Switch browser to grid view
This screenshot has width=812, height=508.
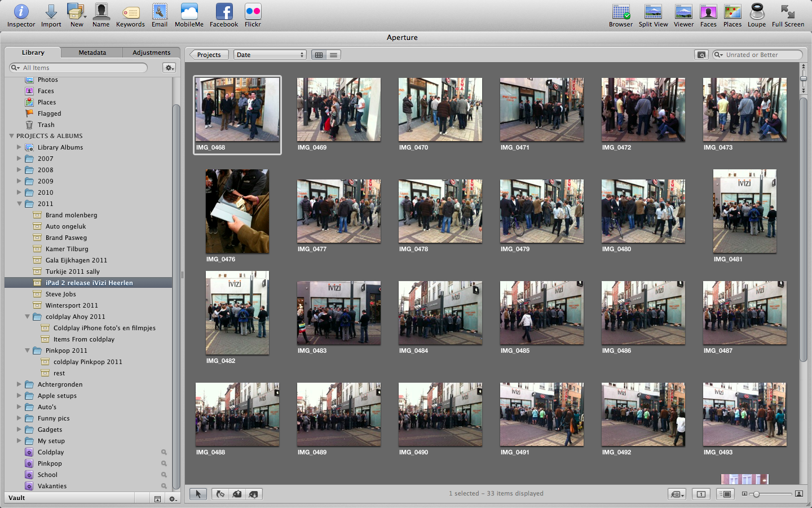319,55
